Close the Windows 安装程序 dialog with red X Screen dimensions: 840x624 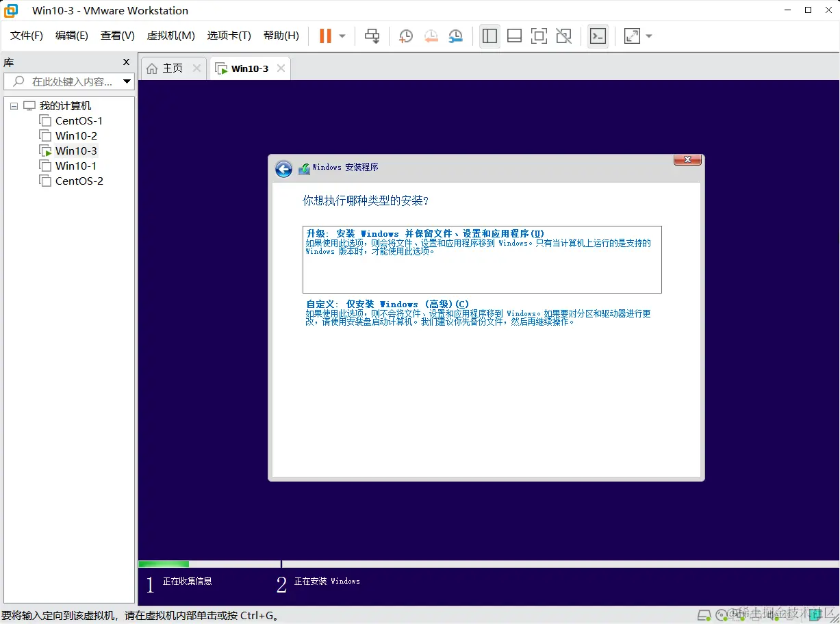click(687, 159)
